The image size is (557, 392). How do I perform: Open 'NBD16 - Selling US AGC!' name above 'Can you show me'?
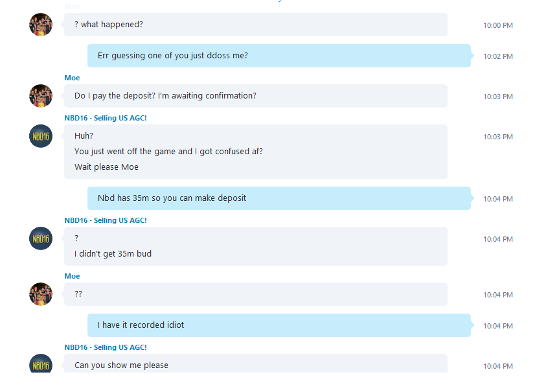pyautogui.click(x=106, y=347)
